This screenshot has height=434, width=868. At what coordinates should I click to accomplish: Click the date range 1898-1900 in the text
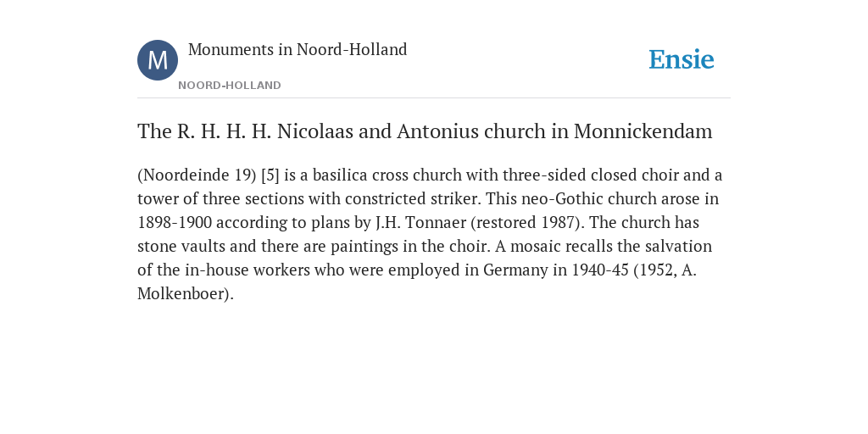[x=175, y=223]
